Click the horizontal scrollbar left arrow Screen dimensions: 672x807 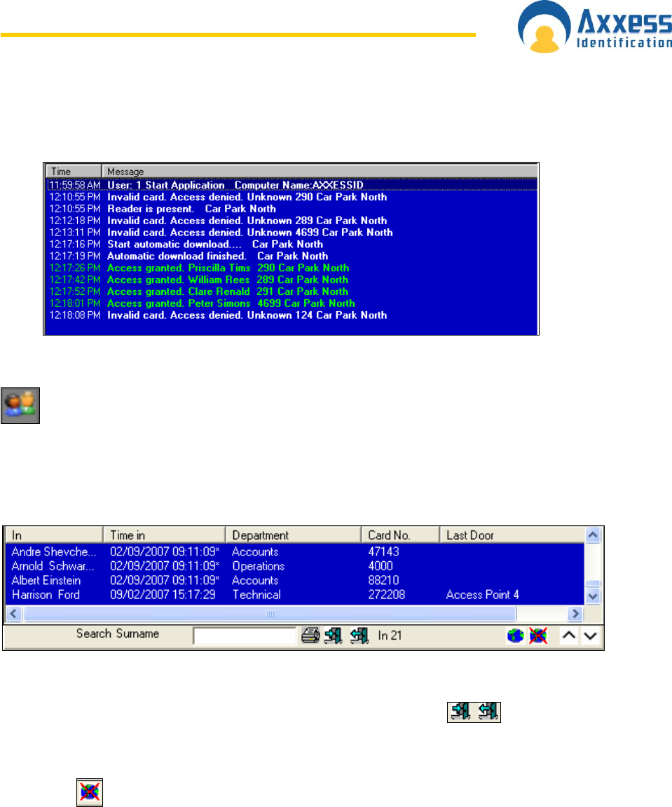pyautogui.click(x=14, y=614)
